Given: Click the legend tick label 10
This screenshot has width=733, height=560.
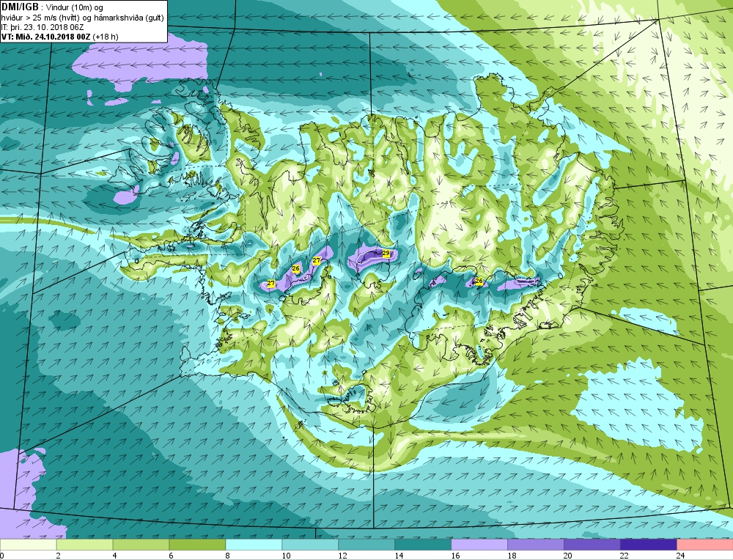Looking at the screenshot, I should [286, 556].
